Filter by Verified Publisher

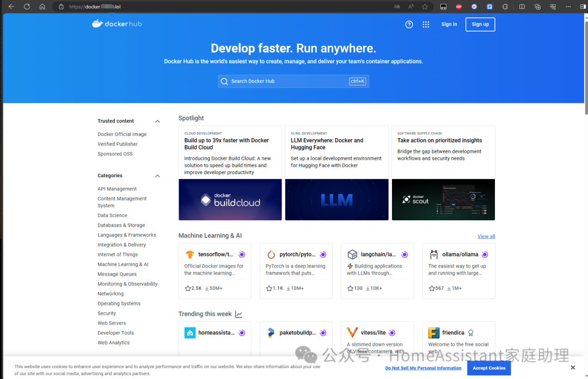[x=118, y=144]
